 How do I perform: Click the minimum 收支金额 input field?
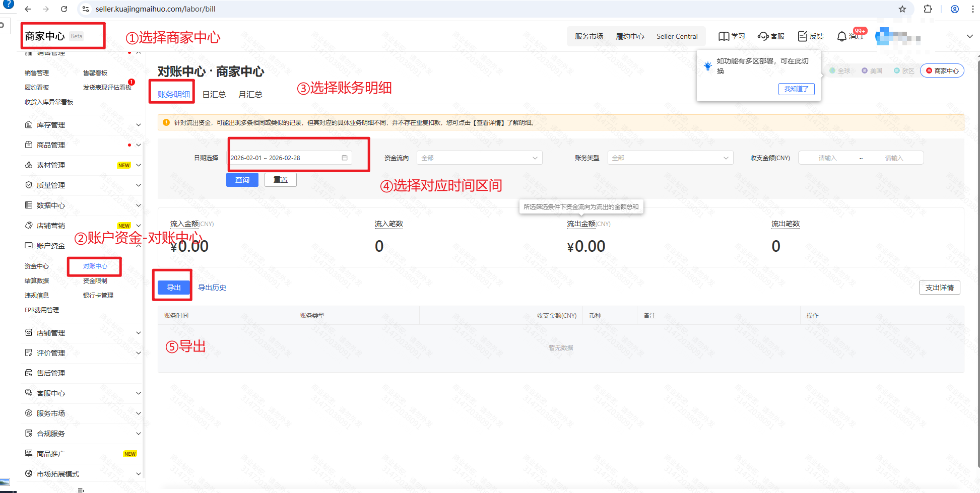click(827, 158)
